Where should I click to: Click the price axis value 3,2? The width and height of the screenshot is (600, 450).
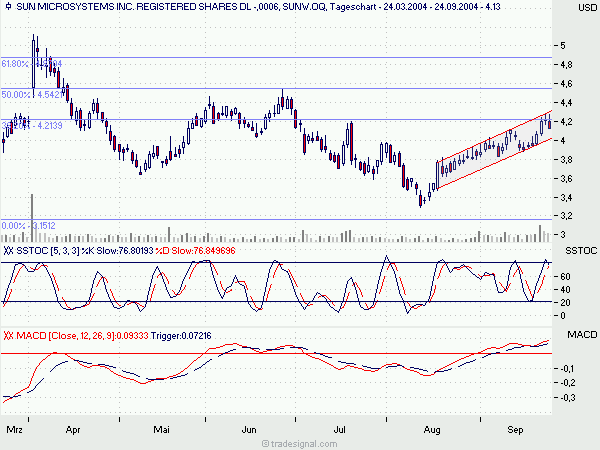566,216
